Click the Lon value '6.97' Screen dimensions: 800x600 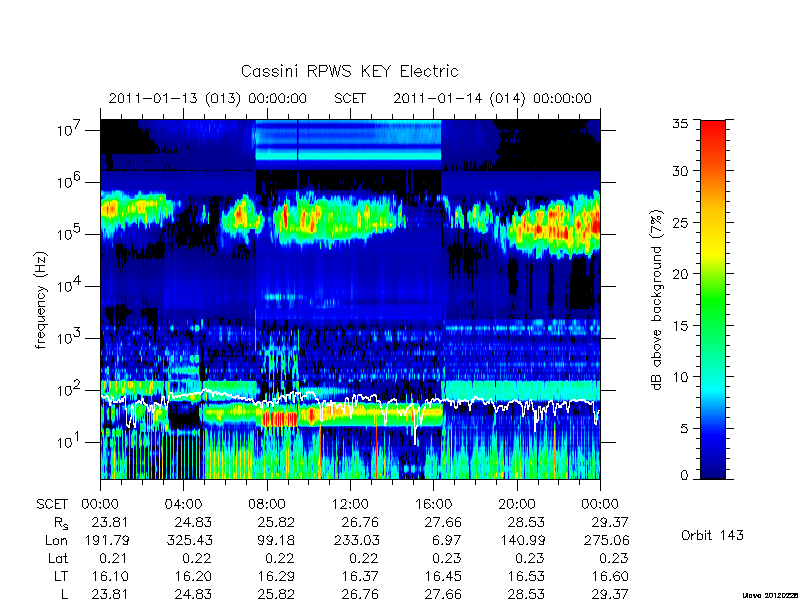(x=447, y=540)
